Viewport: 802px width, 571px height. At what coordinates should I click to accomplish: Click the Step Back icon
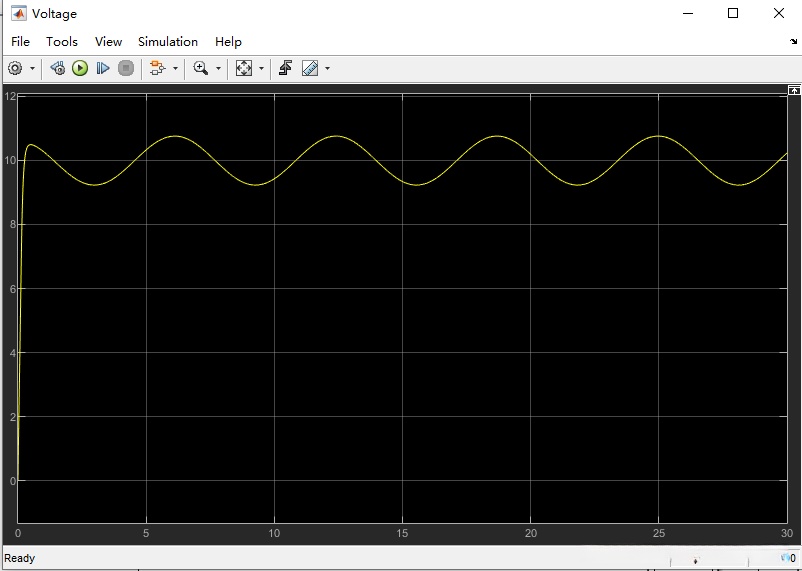click(57, 68)
